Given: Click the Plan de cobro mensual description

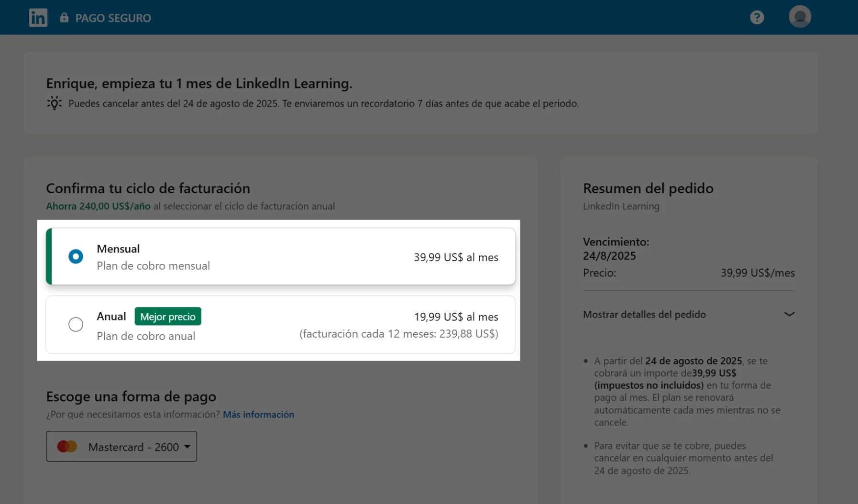Looking at the screenshot, I should 153,266.
